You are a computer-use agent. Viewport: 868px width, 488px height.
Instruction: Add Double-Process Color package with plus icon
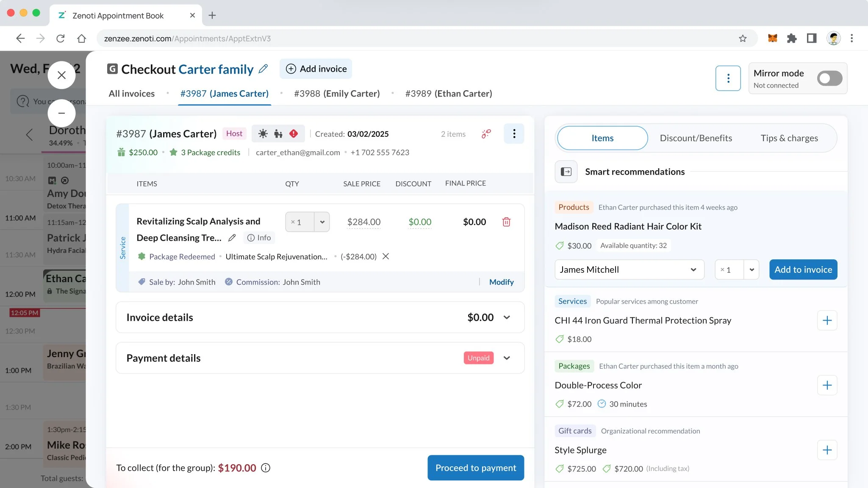(827, 385)
